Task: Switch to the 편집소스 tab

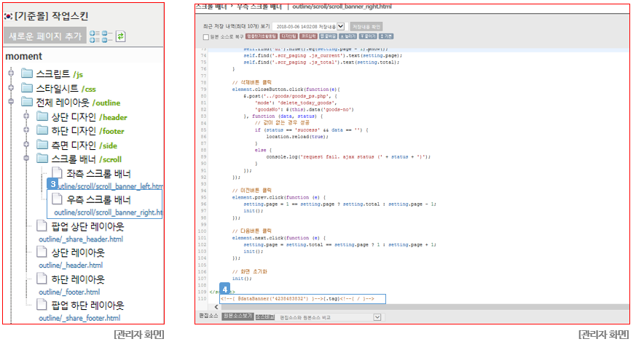Action: point(208,316)
